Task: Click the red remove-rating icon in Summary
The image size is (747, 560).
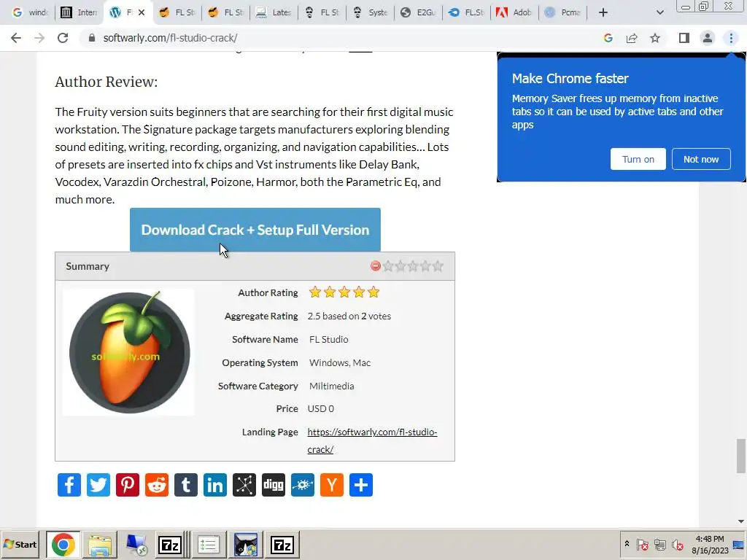Action: pyautogui.click(x=376, y=266)
